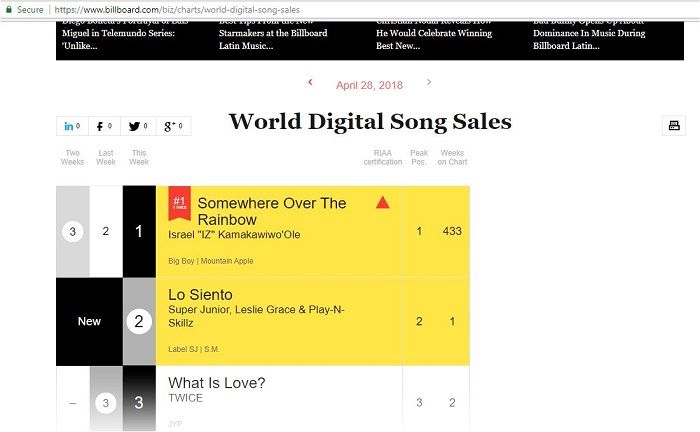Open Israel "IZ" Kamakawiwo'Ole artist link

pos(234,235)
